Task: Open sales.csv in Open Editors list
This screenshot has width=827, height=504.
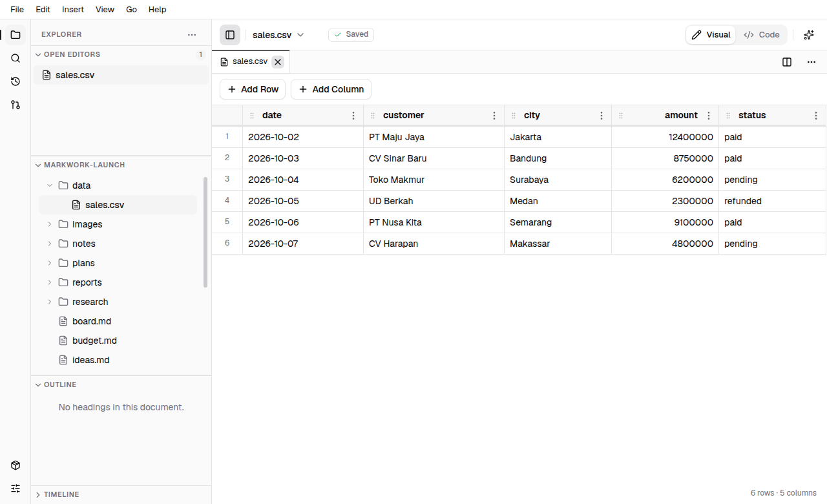Action: (x=121, y=75)
